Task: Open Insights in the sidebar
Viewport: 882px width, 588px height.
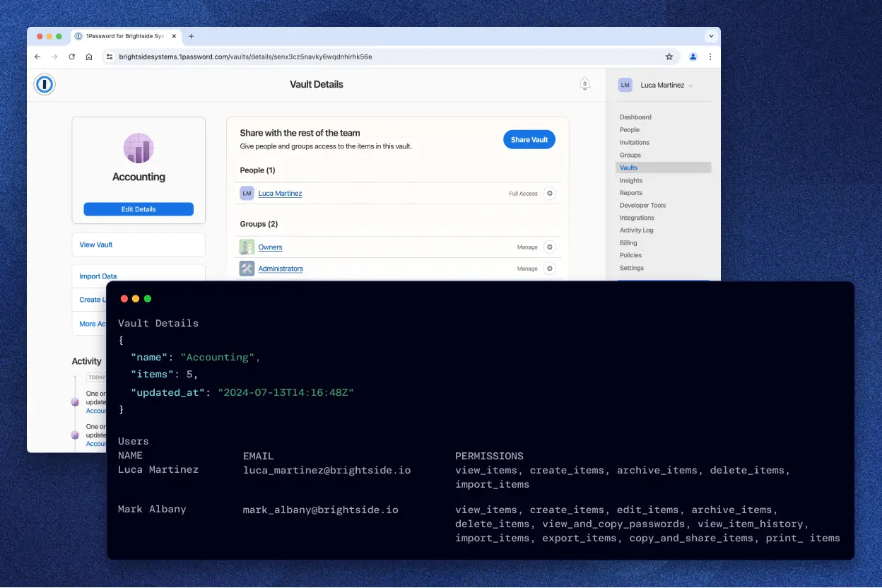Action: click(631, 180)
